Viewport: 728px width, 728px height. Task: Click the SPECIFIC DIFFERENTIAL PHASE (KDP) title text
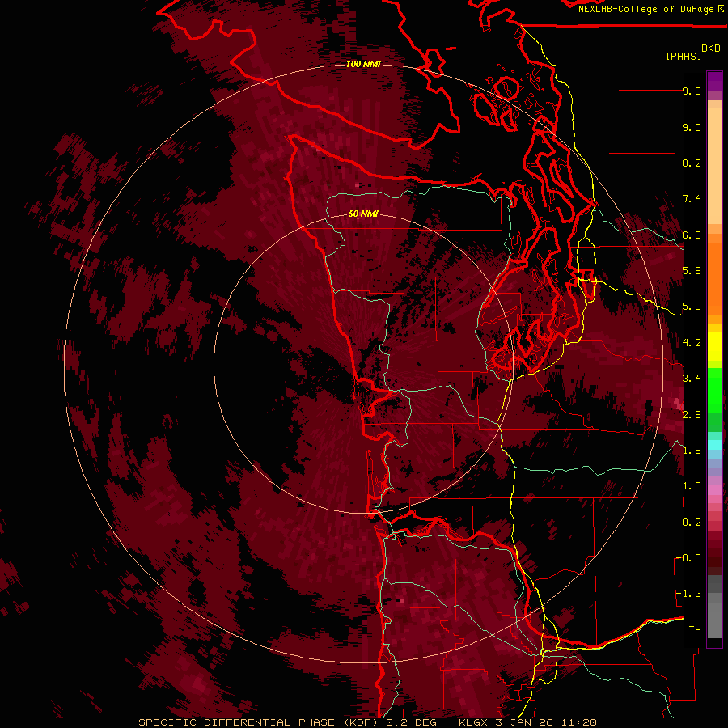(x=256, y=722)
